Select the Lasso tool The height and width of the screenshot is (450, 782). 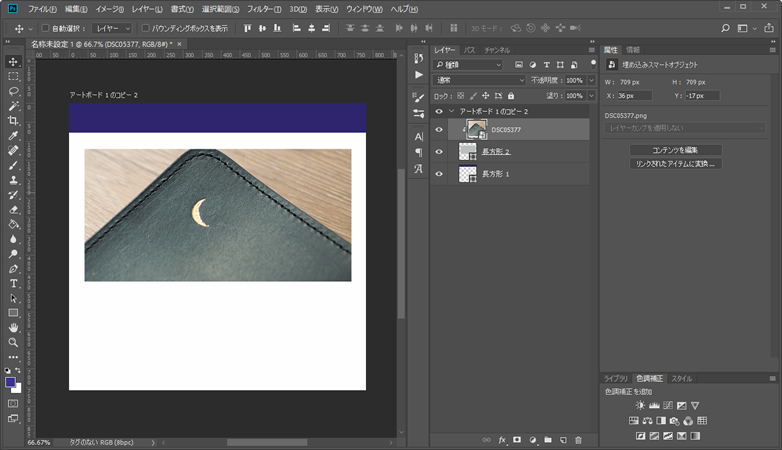click(x=13, y=91)
